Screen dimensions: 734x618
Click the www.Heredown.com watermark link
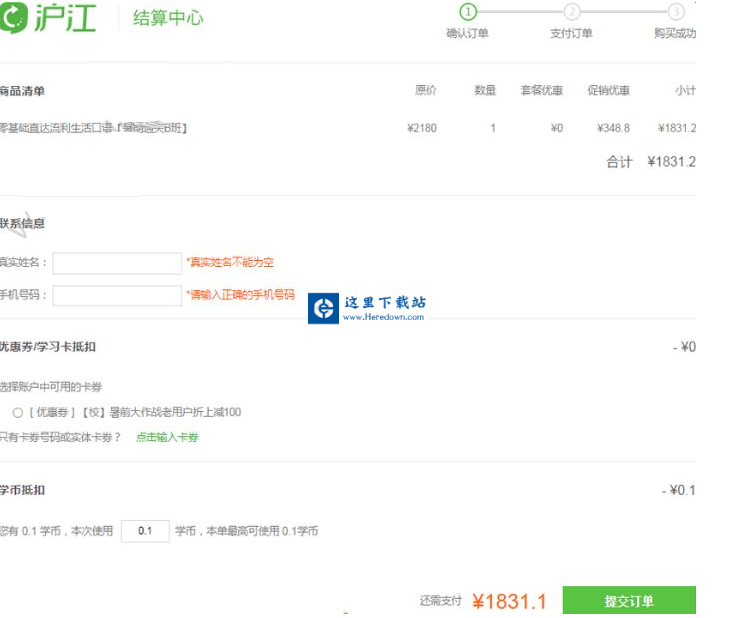click(383, 317)
